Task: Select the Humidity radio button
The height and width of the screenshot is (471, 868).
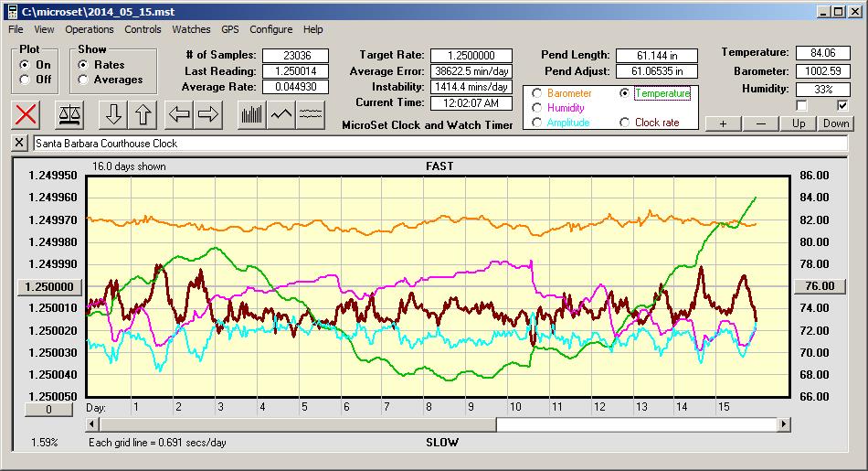Action: pyautogui.click(x=536, y=108)
